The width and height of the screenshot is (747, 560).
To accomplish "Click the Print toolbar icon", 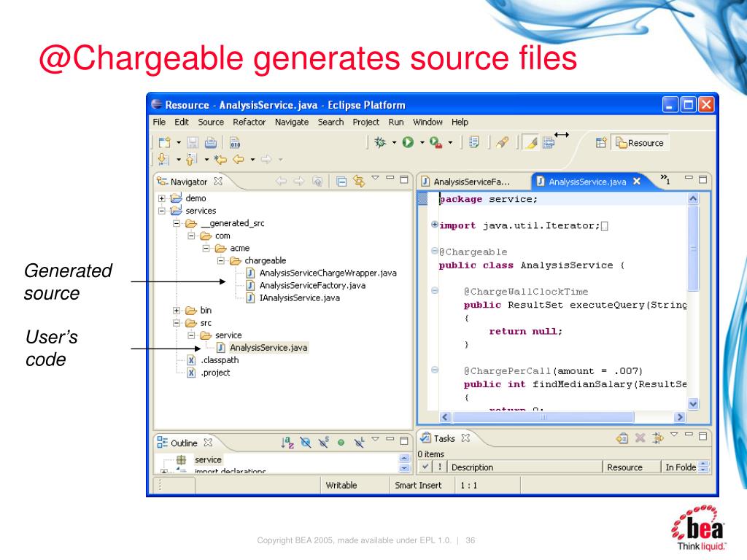I will pyautogui.click(x=211, y=142).
